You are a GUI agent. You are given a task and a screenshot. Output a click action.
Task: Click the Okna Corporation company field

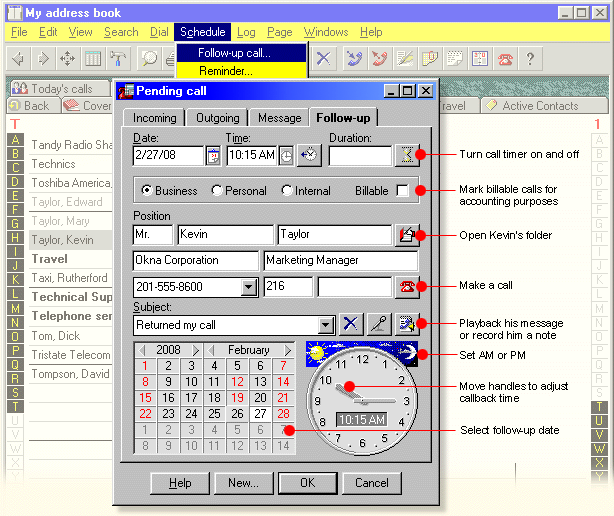coord(196,260)
